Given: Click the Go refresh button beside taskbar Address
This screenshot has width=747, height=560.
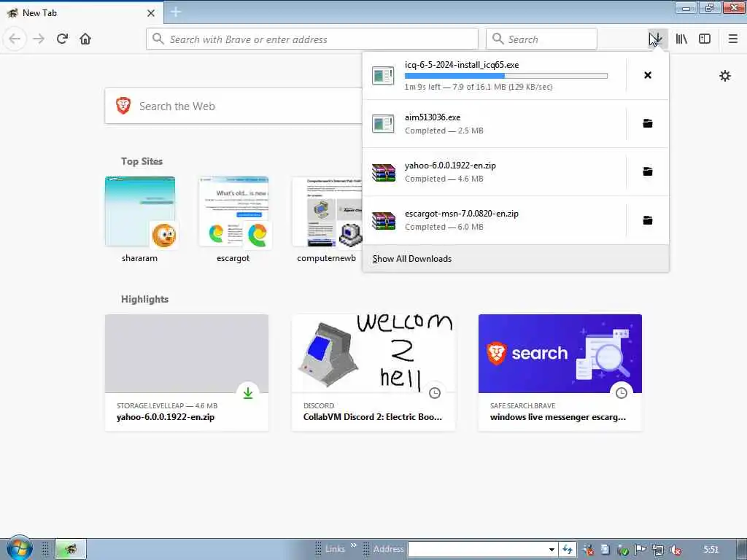Looking at the screenshot, I should pos(568,549).
